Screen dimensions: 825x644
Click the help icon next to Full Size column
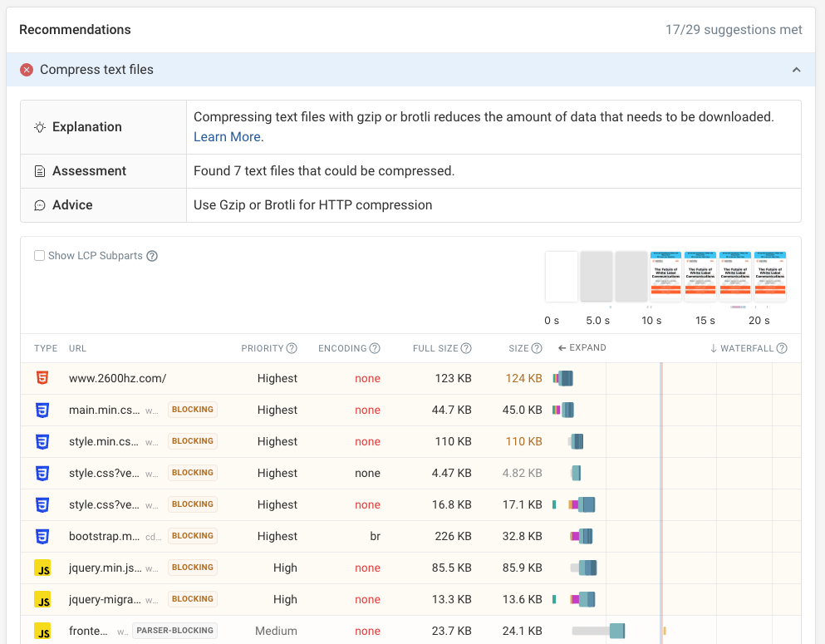coord(466,348)
